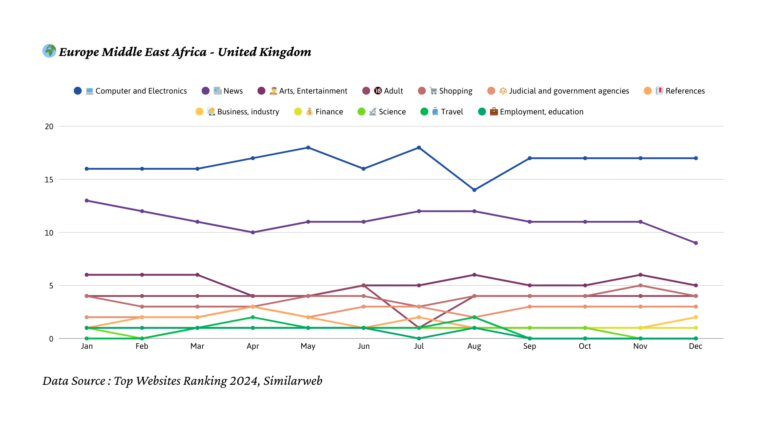The width and height of the screenshot is (768, 432).
Task: Click the References legend label
Action: coord(685,91)
